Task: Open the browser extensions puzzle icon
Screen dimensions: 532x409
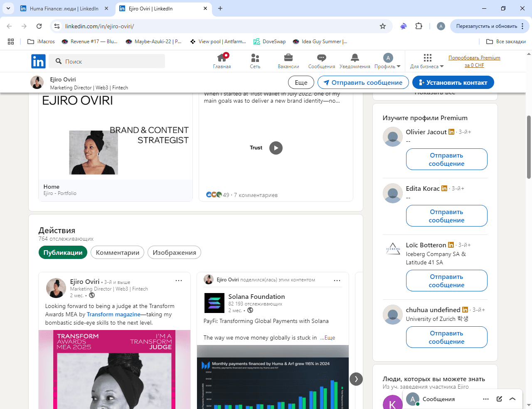Action: [x=419, y=26]
